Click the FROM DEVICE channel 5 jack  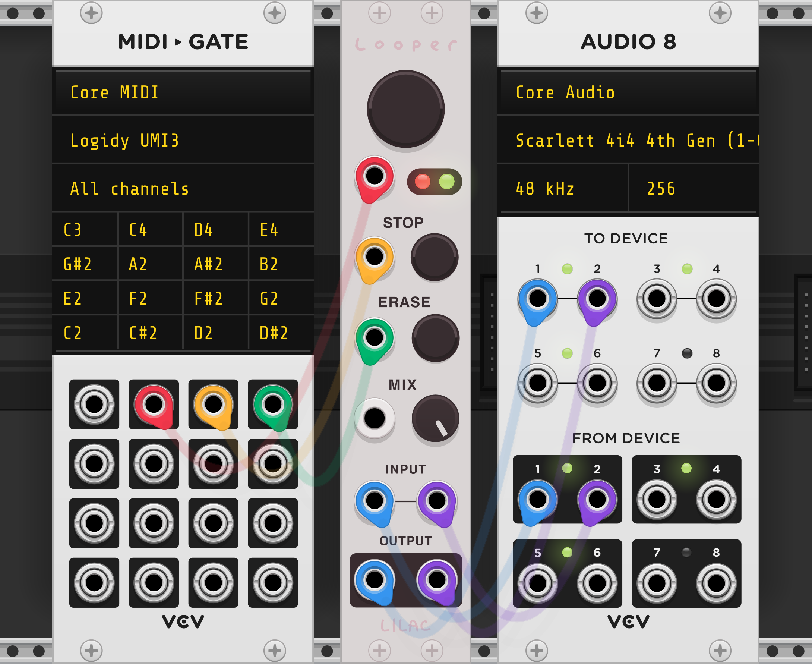537,584
